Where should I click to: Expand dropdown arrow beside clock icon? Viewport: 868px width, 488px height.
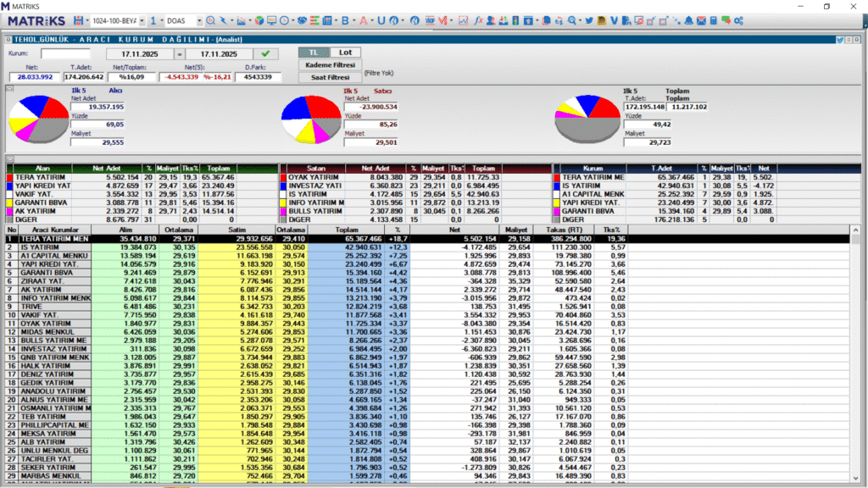[292, 20]
